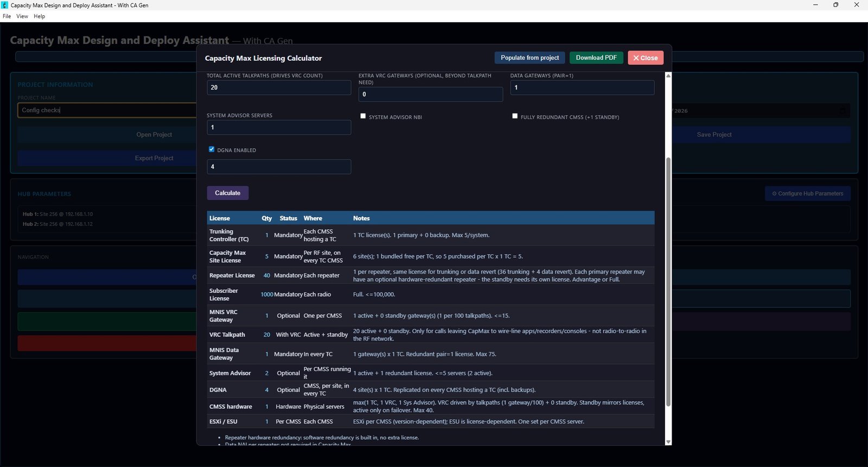Click the calculator's vertical scrollbar thumb
868x467 pixels.
pyautogui.click(x=668, y=281)
